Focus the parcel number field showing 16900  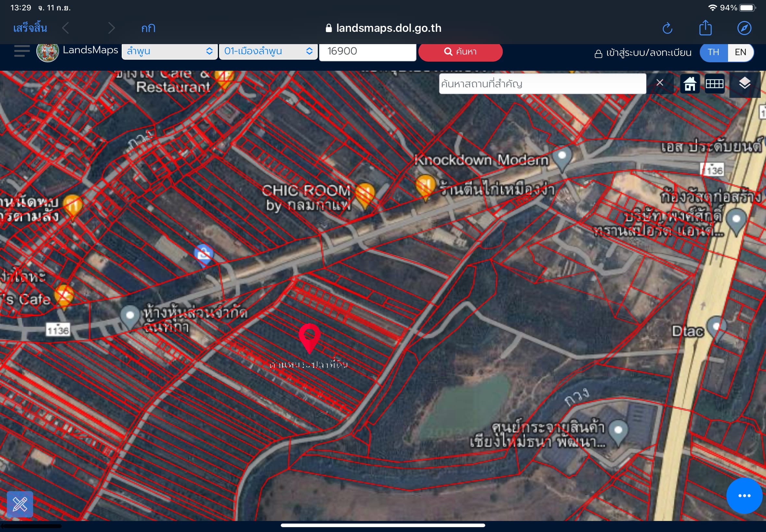pos(367,52)
